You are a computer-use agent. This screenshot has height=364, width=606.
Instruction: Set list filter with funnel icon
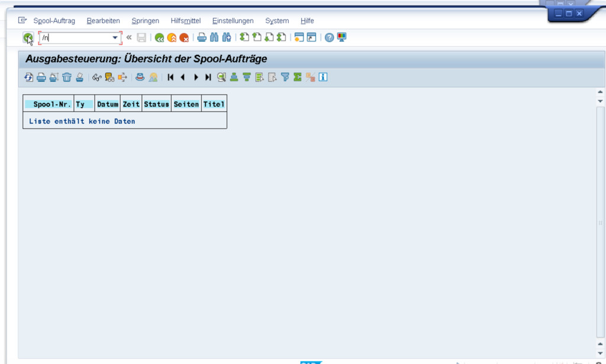pyautogui.click(x=285, y=77)
